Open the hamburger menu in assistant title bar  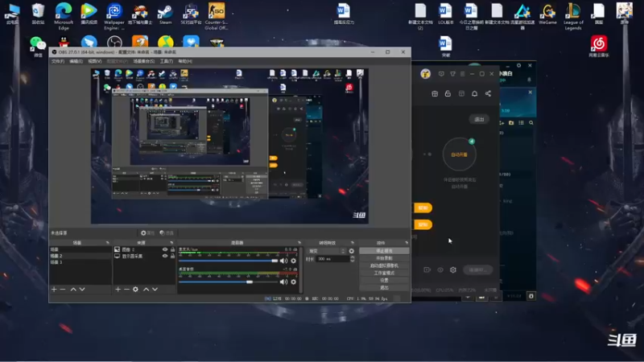[x=462, y=74]
